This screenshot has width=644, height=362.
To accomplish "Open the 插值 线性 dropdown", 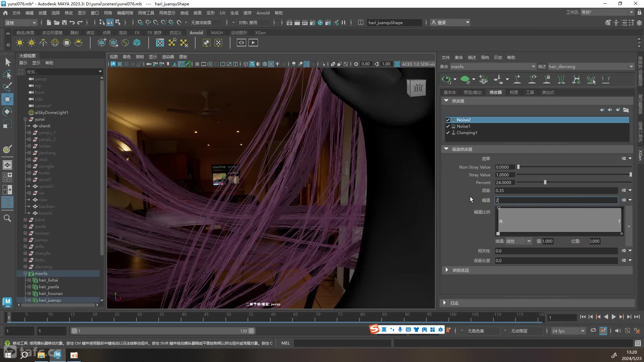I will [518, 241].
